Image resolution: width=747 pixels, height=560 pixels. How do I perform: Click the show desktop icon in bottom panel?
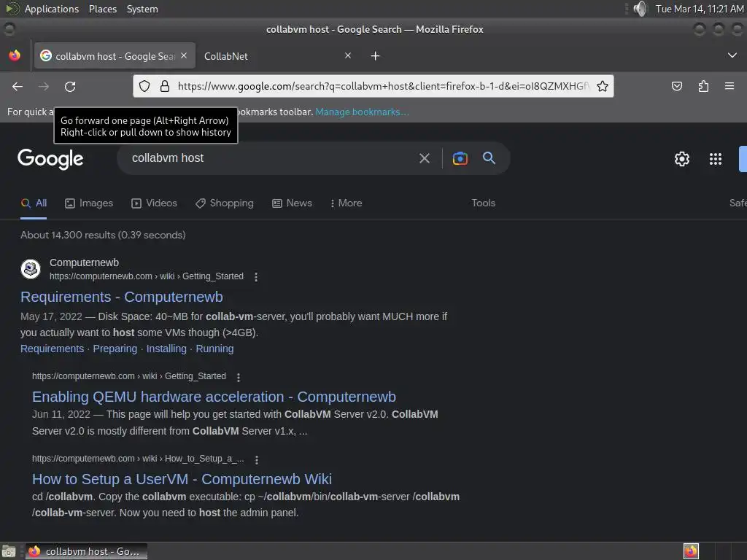click(9, 551)
